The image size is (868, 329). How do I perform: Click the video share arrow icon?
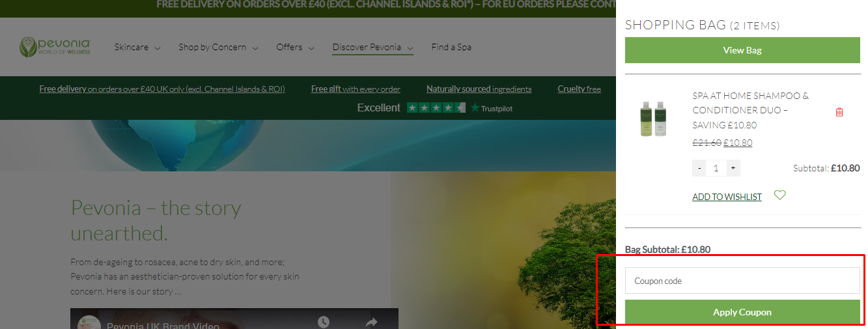click(371, 322)
